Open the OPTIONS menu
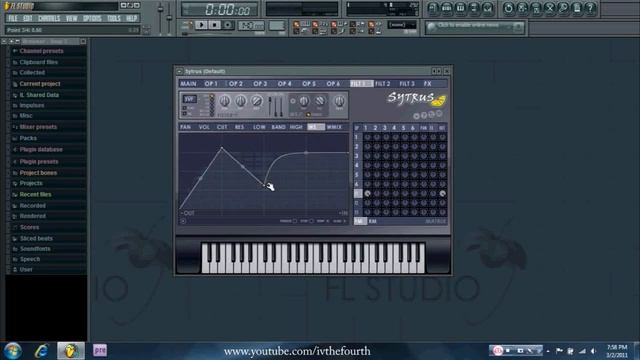The height and width of the screenshot is (360, 640). (92, 18)
